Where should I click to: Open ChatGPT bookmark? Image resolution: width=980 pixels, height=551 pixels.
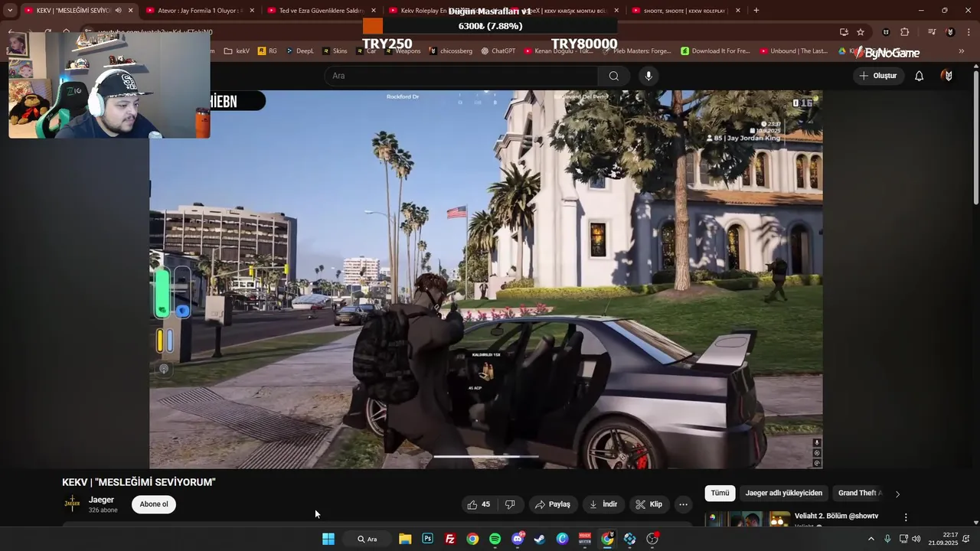click(x=498, y=51)
